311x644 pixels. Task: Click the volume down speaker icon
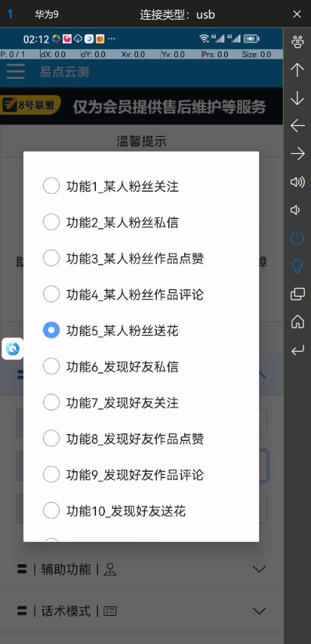point(295,210)
